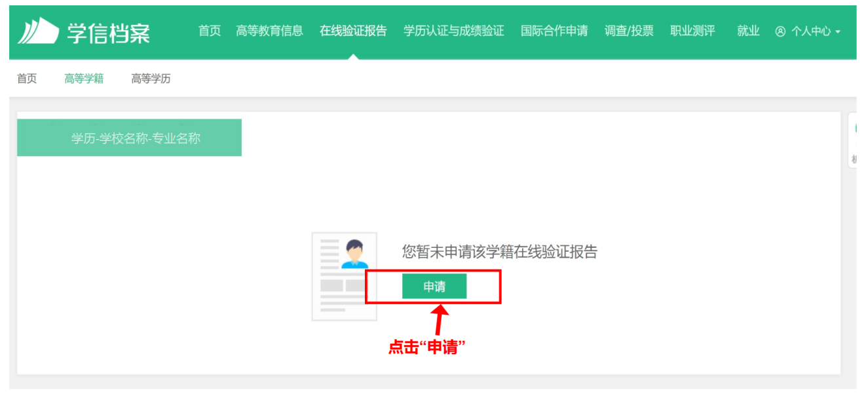Switch to the 高等学历 sub-tab
The image size is (868, 400).
click(151, 79)
